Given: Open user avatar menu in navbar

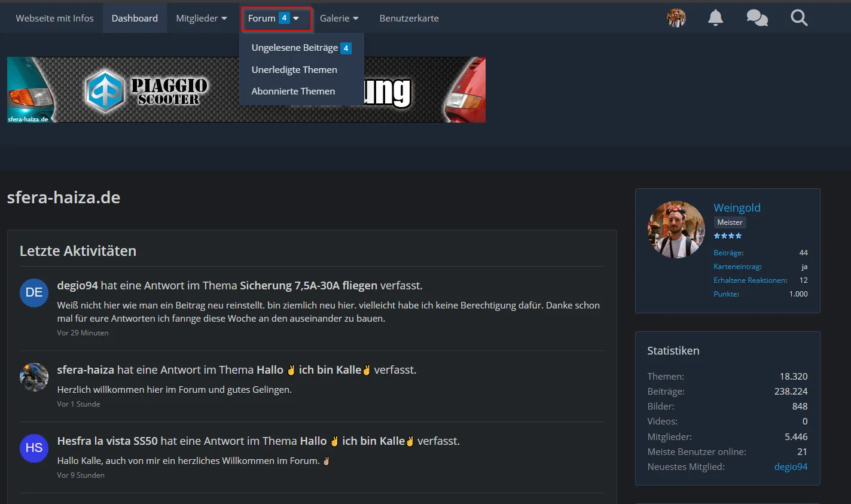Looking at the screenshot, I should tap(676, 18).
